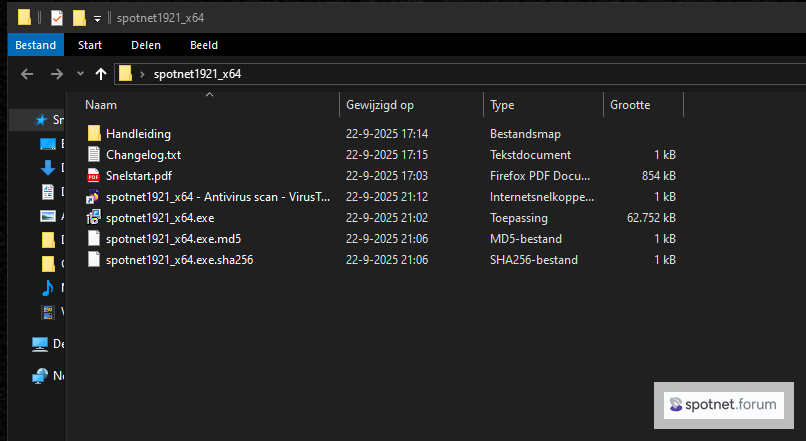Open the Handleiding folder icon
This screenshot has height=441, width=806.
click(94, 134)
